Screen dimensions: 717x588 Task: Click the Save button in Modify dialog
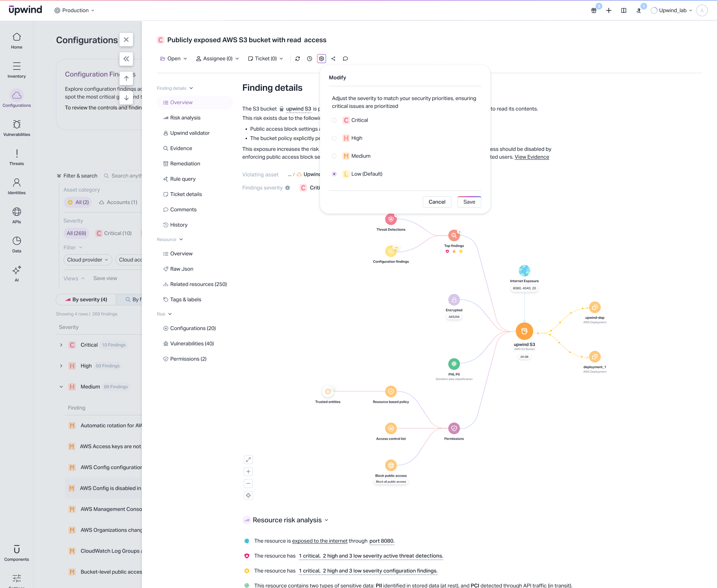(469, 202)
